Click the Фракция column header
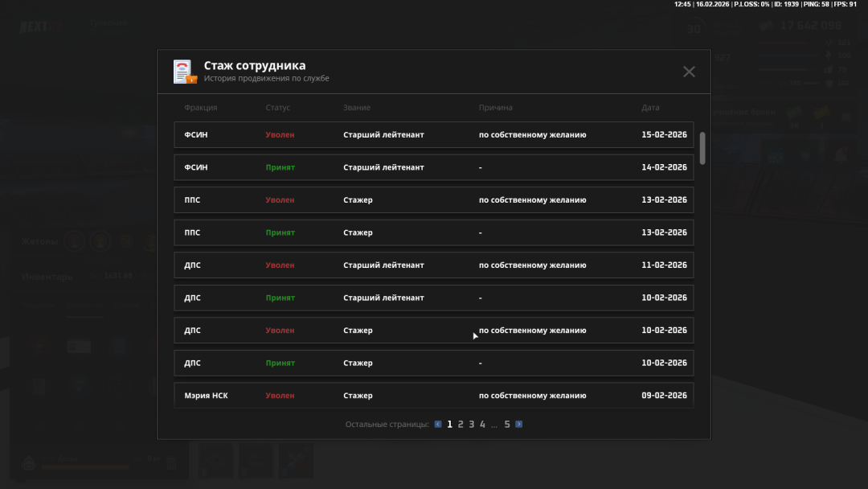This screenshot has height=489, width=868. pyautogui.click(x=200, y=108)
